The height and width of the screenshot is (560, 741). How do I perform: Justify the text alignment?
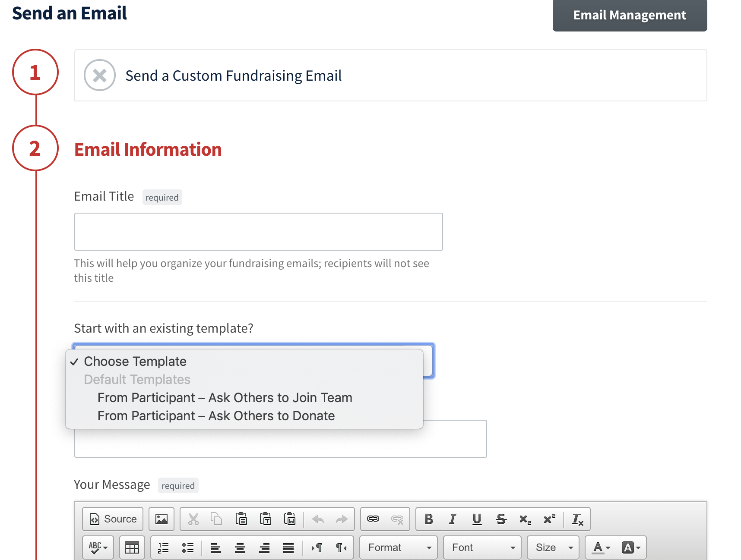288,547
